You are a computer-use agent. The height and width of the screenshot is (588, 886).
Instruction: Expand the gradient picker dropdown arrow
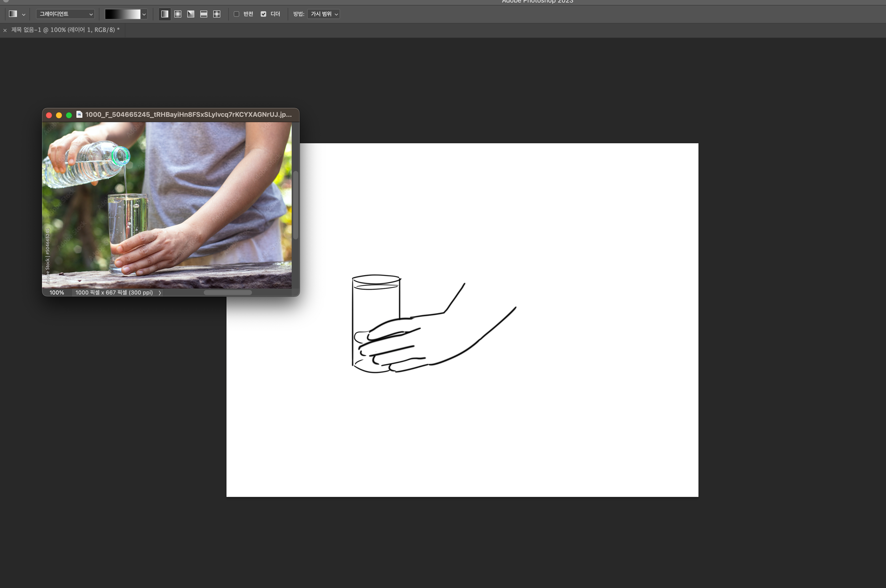click(144, 14)
